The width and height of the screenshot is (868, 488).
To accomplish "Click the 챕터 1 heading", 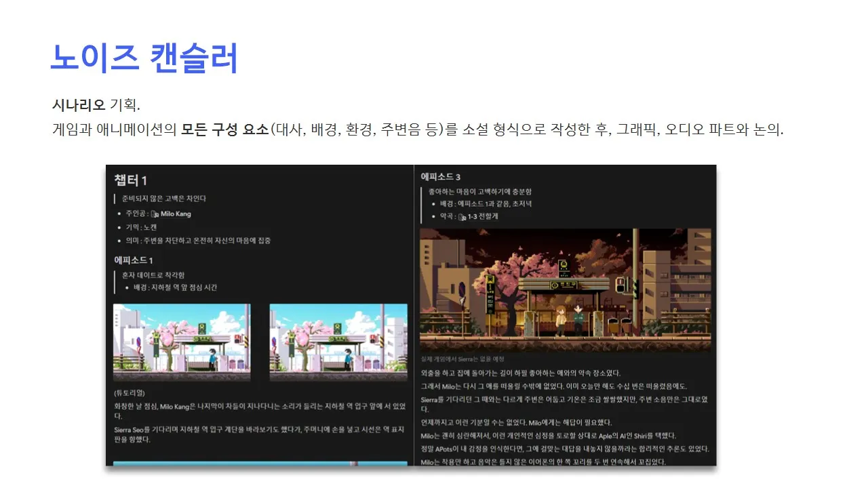I will pyautogui.click(x=131, y=180).
